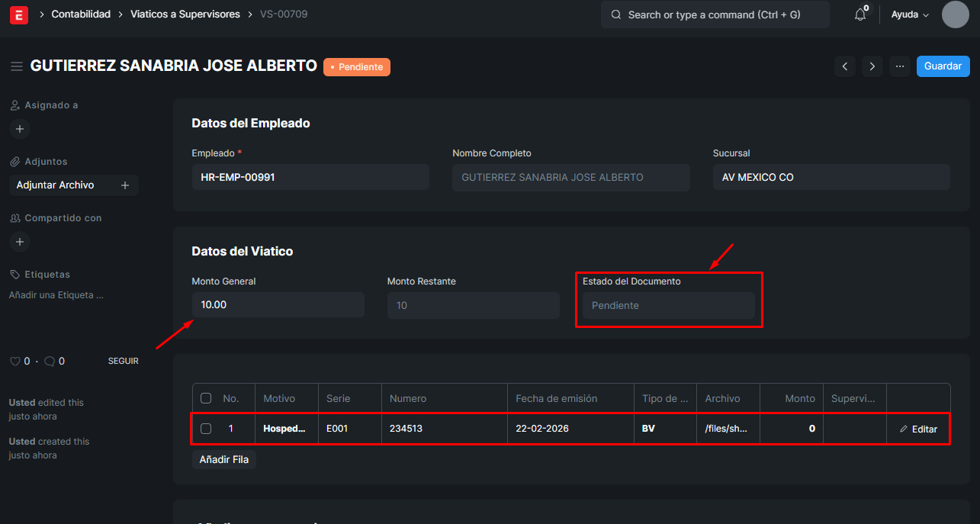Expand the Ayuda dropdown
The height and width of the screenshot is (524, 980).
tap(911, 14)
